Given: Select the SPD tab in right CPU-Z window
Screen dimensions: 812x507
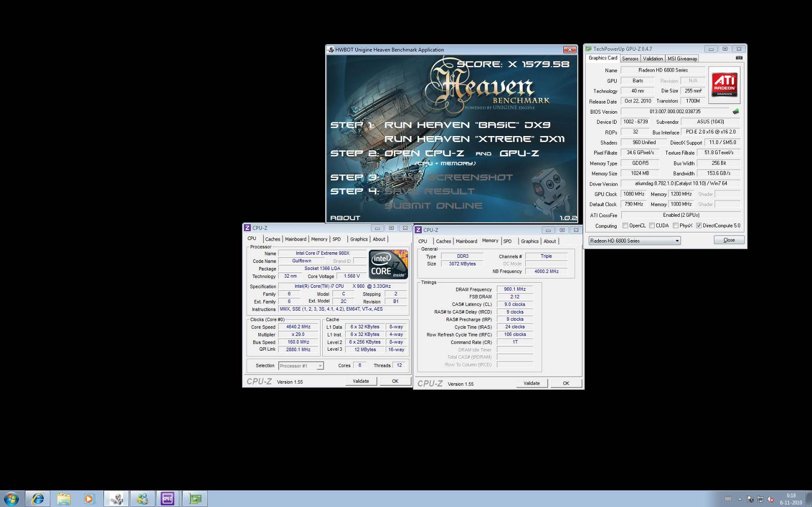Looking at the screenshot, I should (507, 241).
